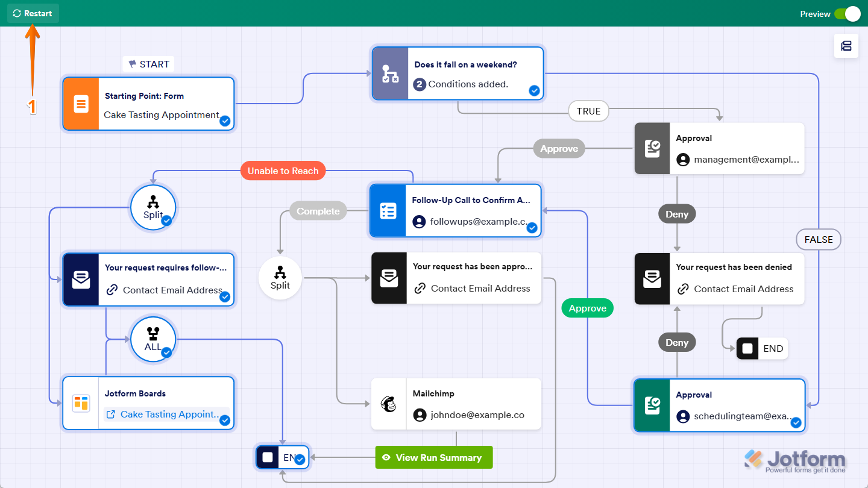Viewport: 868px width, 488px height.
Task: Open the Split gateway near Unable to Reach
Action: click(x=153, y=207)
